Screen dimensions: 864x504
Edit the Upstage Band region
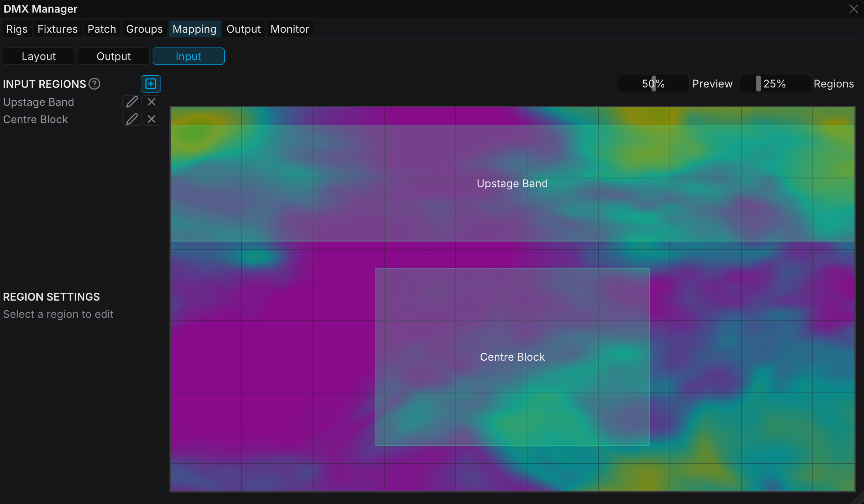click(132, 102)
